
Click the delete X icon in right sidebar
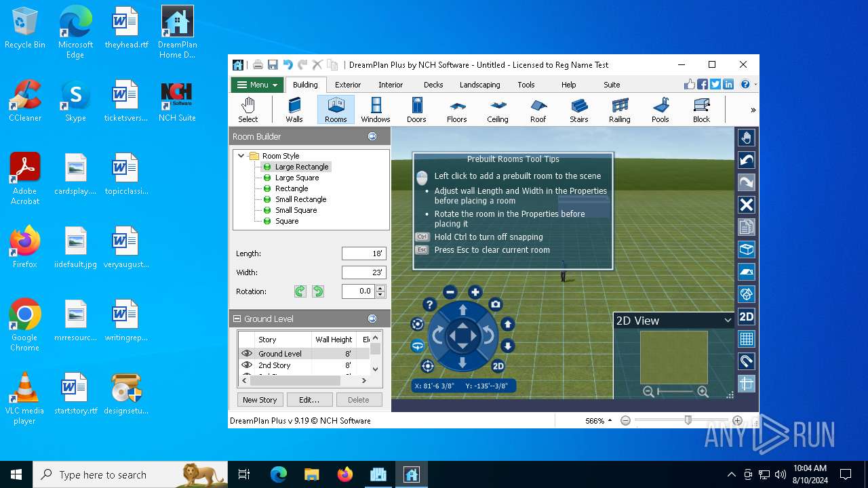pyautogui.click(x=746, y=205)
